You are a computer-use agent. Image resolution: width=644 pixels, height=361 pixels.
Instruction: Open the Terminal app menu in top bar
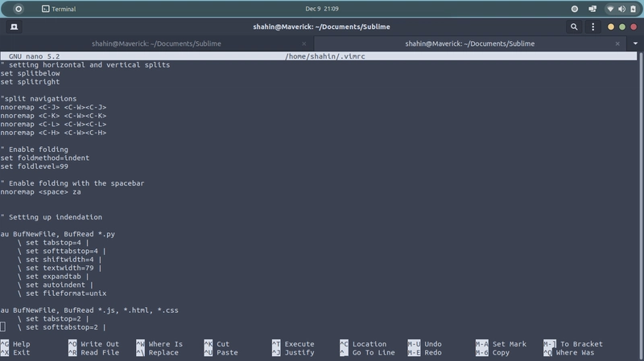coord(59,9)
